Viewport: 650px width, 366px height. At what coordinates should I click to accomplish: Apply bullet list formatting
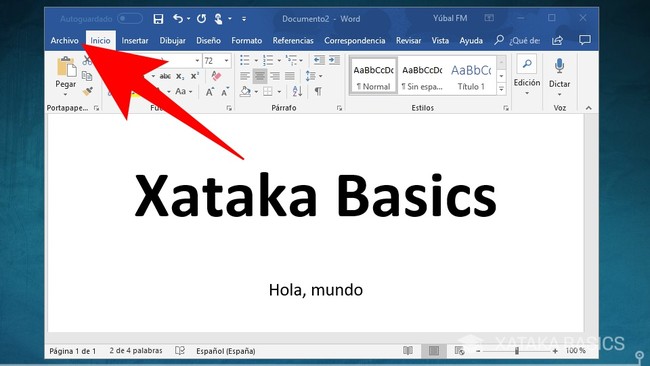click(x=245, y=61)
